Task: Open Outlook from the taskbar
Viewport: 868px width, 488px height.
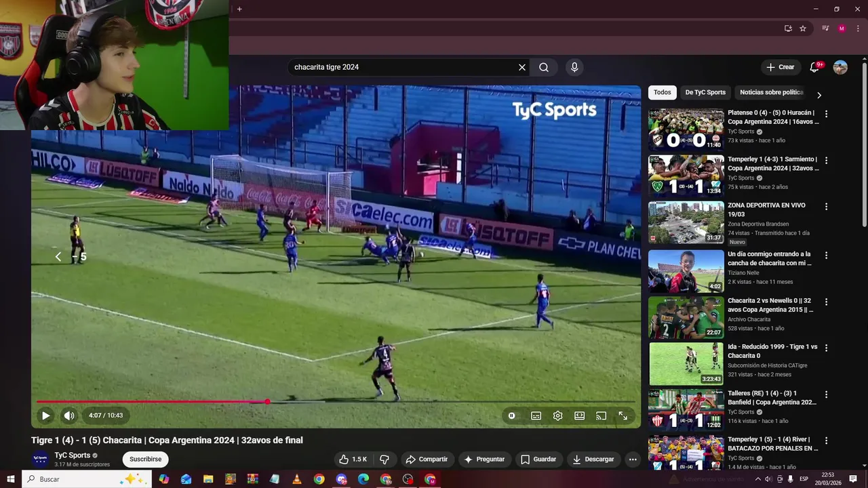Action: [186, 479]
